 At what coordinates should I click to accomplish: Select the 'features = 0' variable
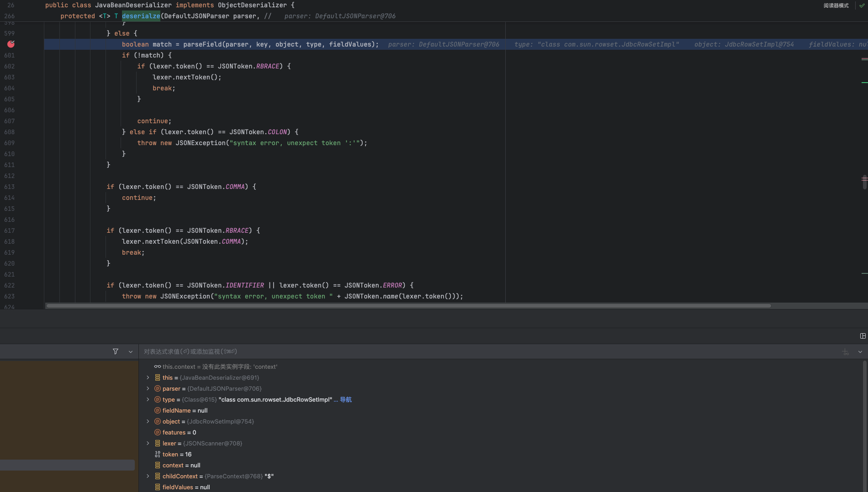click(x=179, y=432)
